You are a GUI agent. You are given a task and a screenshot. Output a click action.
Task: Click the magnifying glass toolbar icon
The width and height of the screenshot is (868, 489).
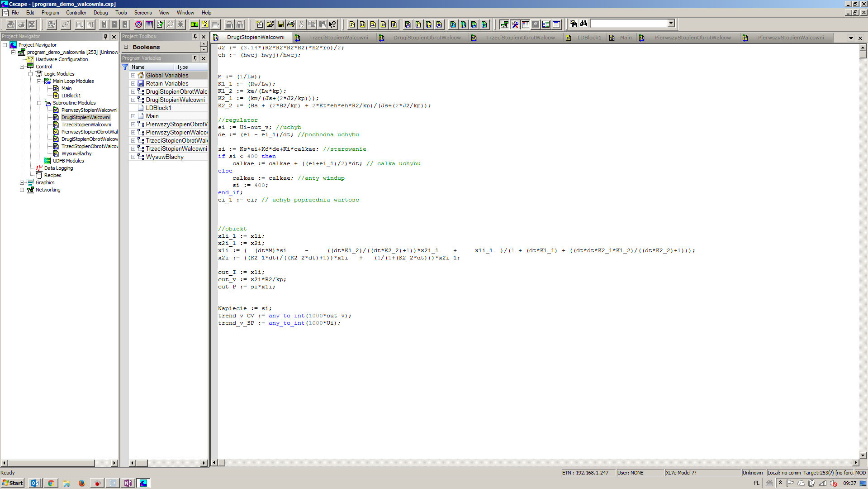coord(170,24)
